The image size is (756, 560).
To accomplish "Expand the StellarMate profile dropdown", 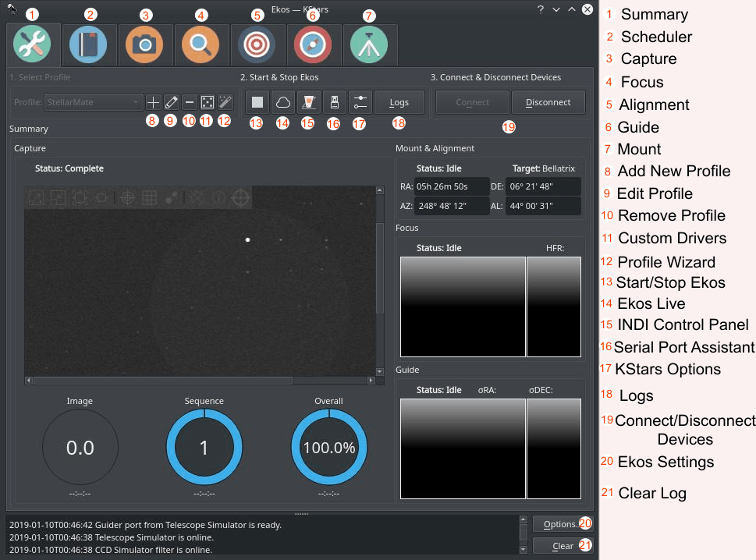I will tap(94, 102).
